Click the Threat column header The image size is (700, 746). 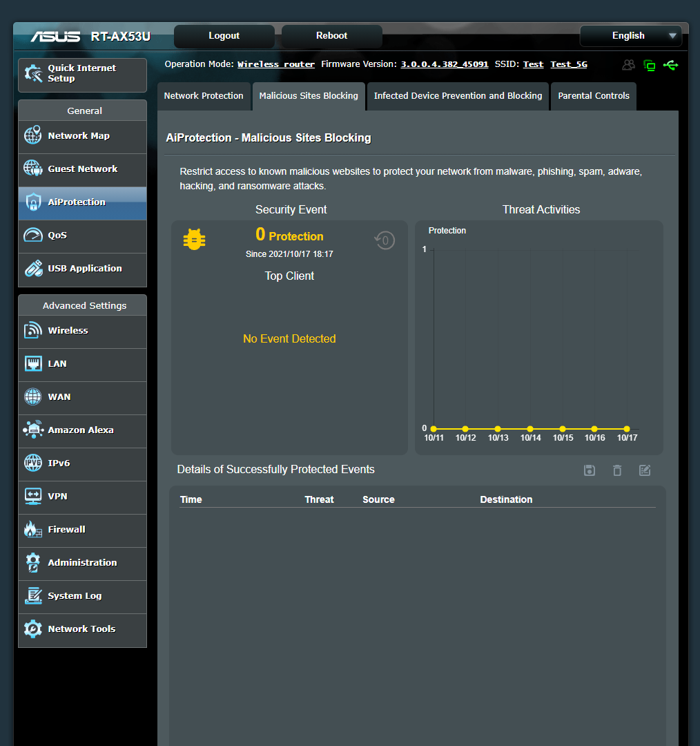click(319, 499)
